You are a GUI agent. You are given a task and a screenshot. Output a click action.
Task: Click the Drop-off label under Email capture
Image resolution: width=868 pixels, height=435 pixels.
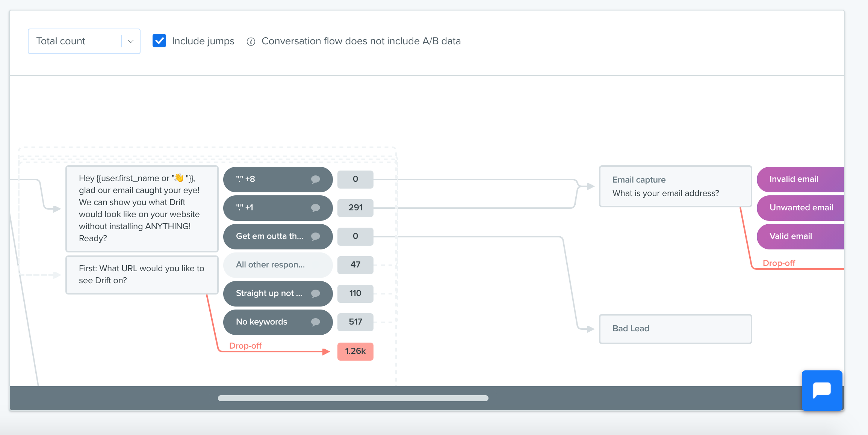[x=779, y=263]
